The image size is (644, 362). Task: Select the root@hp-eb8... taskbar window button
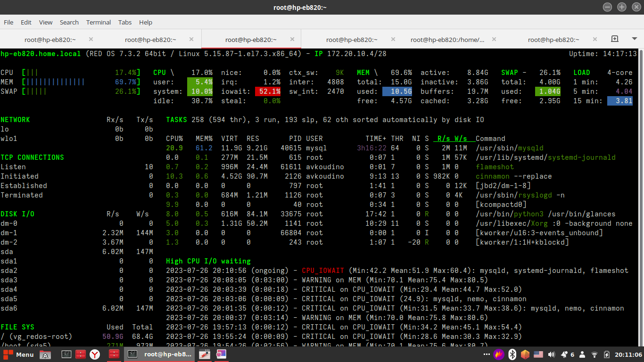click(x=159, y=354)
